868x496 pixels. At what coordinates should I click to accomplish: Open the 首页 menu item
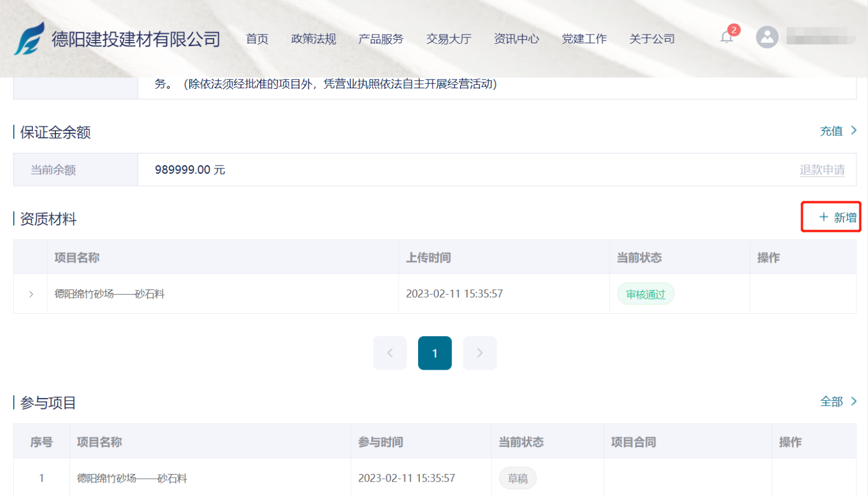(x=257, y=39)
